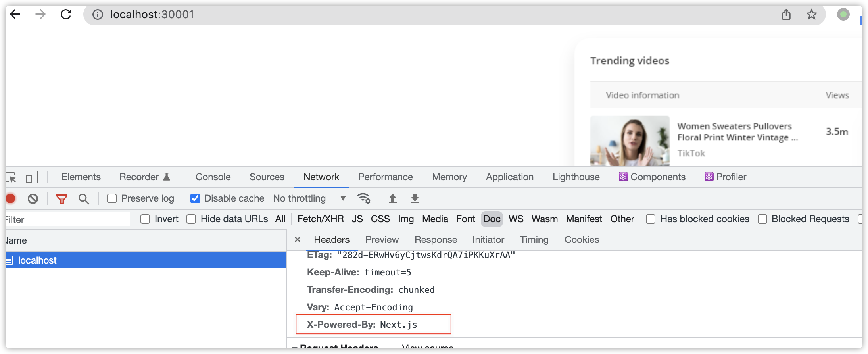This screenshot has height=354, width=868.
Task: Open the Performance tab
Action: pyautogui.click(x=386, y=177)
